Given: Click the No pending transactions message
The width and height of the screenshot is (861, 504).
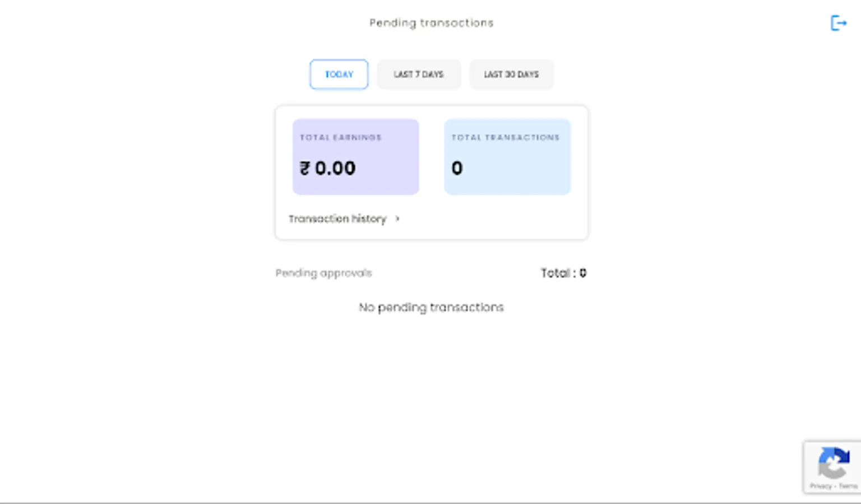Looking at the screenshot, I should (x=431, y=307).
